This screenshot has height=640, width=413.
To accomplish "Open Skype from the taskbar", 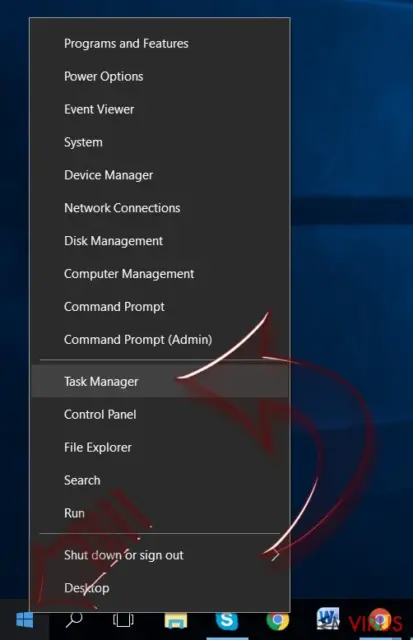I will click(x=226, y=620).
